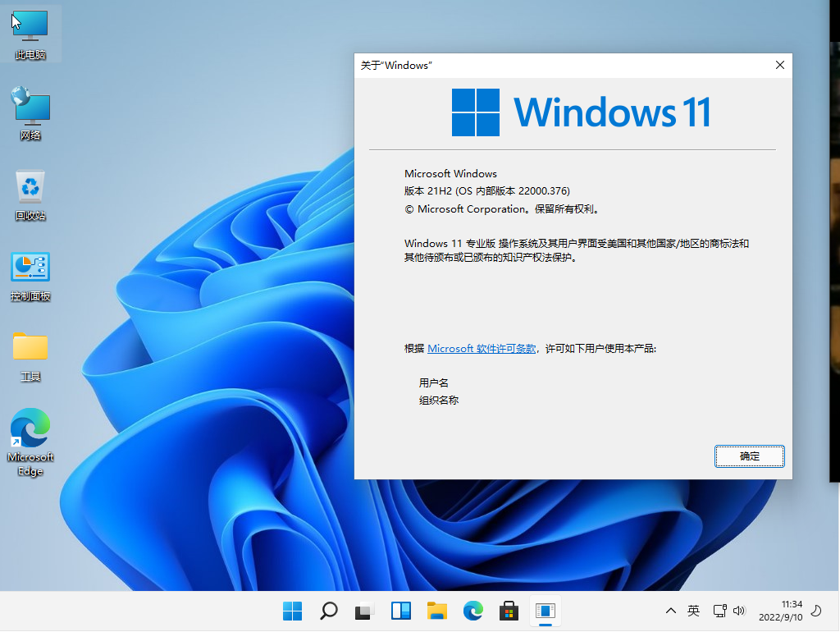Select the 网络 desktop icon

click(x=30, y=113)
